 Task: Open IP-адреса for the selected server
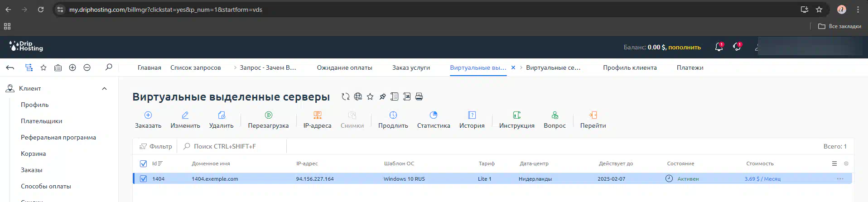(317, 115)
